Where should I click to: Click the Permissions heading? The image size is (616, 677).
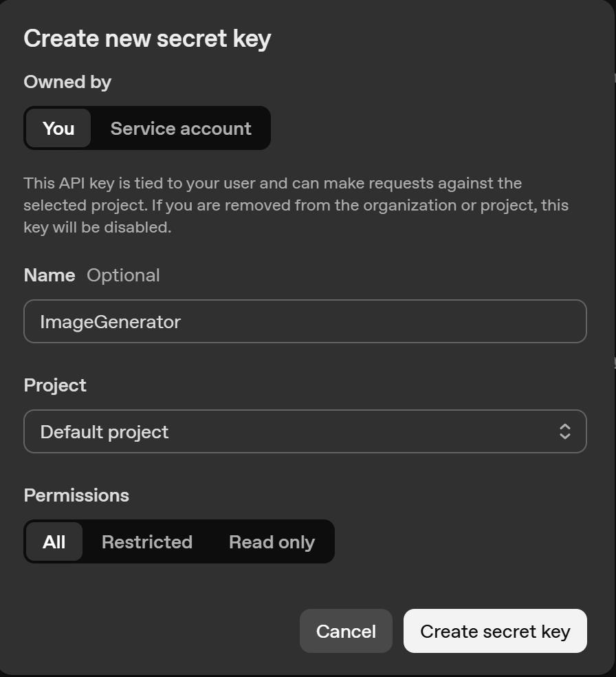[76, 495]
